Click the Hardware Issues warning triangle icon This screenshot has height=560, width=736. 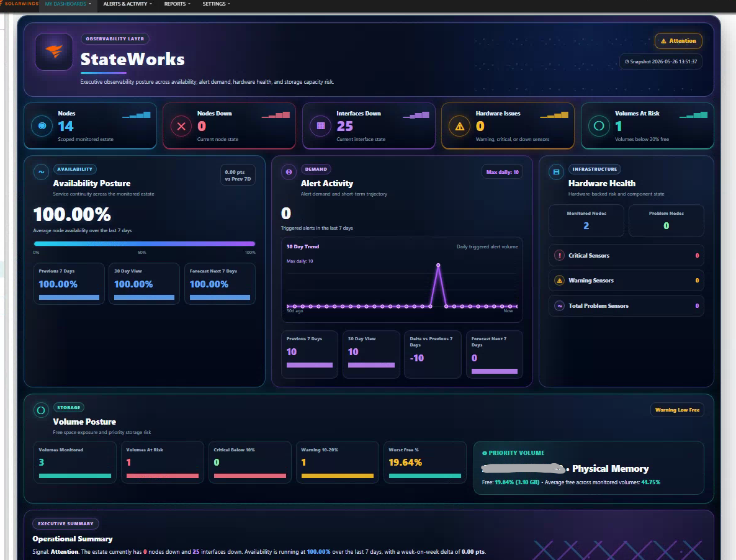coord(459,126)
